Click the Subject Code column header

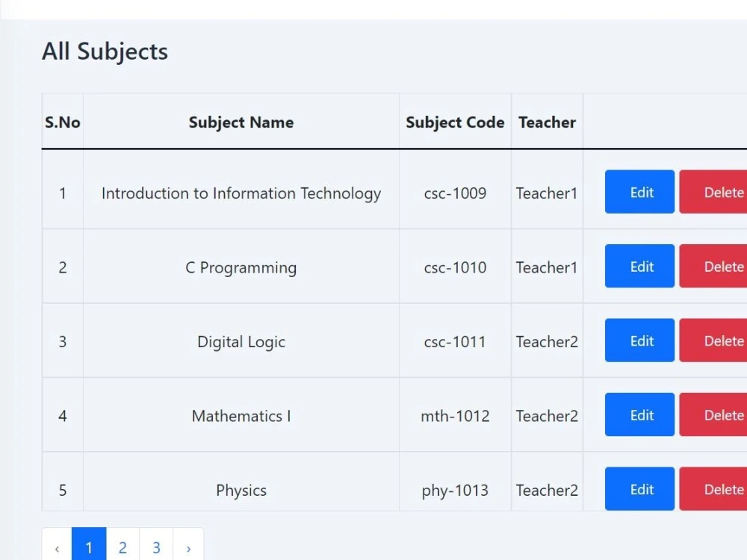[455, 122]
